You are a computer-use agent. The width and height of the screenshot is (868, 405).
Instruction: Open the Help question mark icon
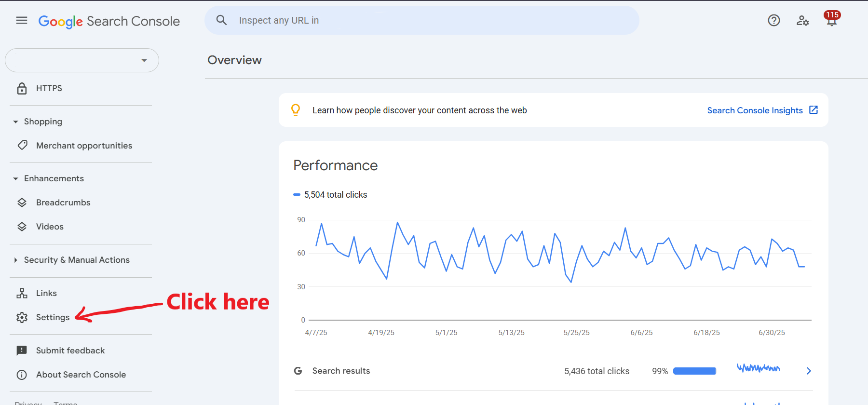(x=774, y=20)
